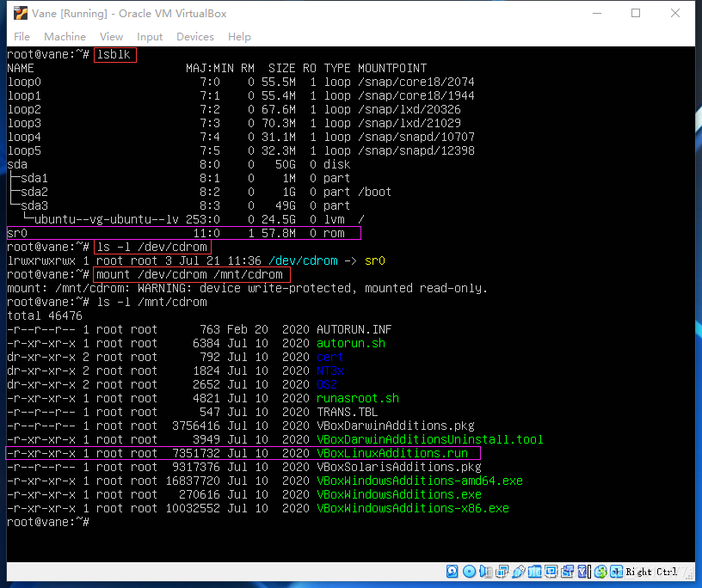Click the /snap/snapd/10707 mountpoint
The height and width of the screenshot is (588, 702).
416,137
